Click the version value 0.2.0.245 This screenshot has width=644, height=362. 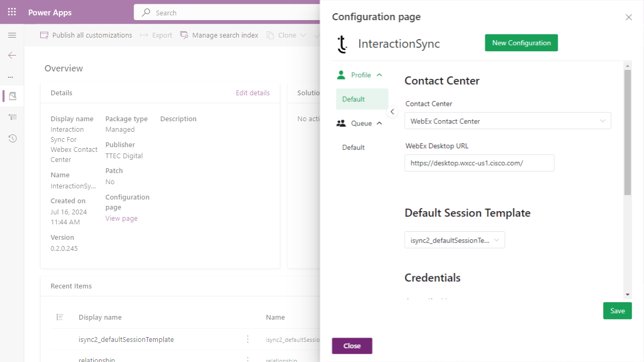pyautogui.click(x=64, y=248)
